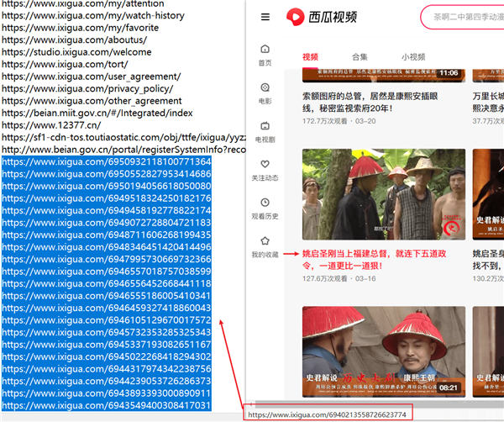Click the Xigua Video logo icon
The image size is (504, 422).
(296, 17)
